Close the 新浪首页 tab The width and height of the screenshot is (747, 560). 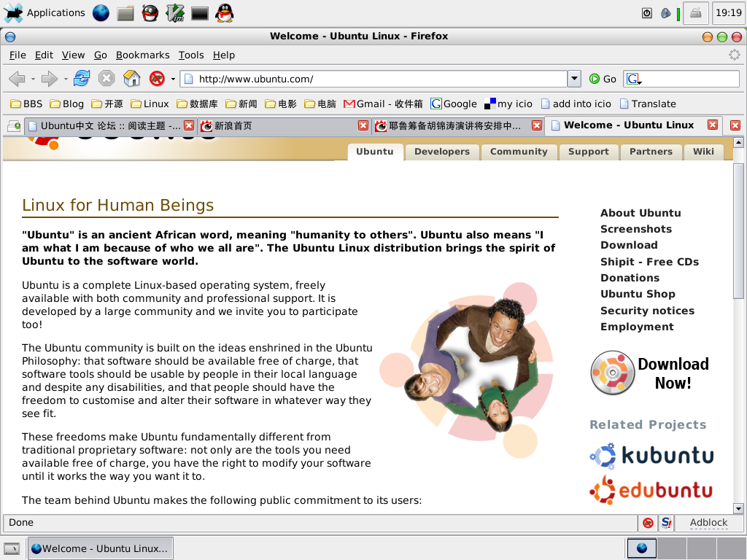[x=363, y=125]
